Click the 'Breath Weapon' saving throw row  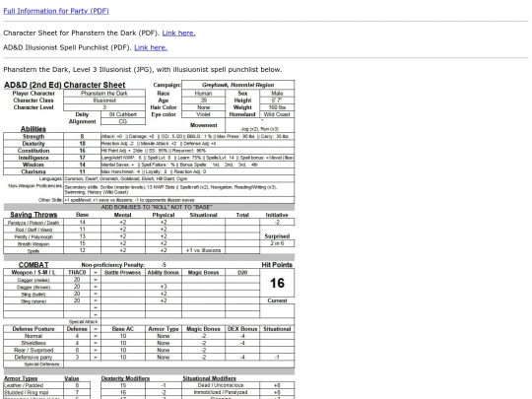pos(132,243)
